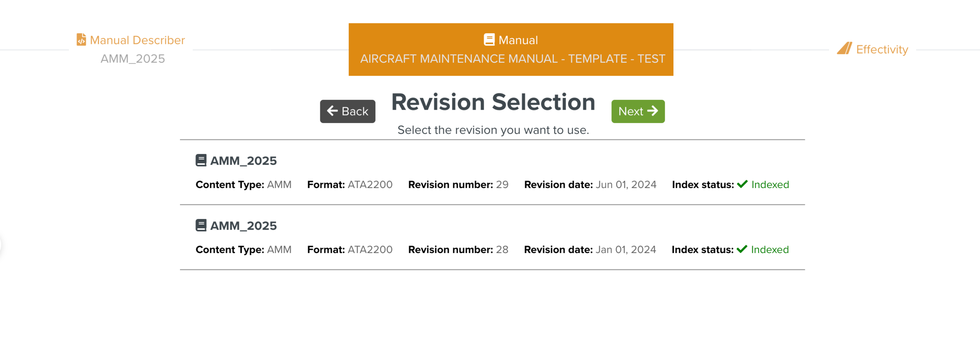Click the Manual Describer document icon
980x349 pixels.
tap(81, 40)
